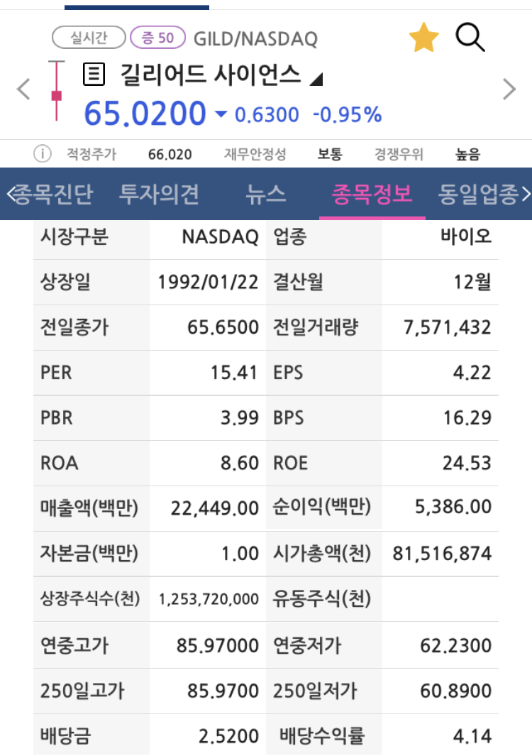Click the BPS value 16.29
Image resolution: width=532 pixels, height=756 pixels.
467,417
